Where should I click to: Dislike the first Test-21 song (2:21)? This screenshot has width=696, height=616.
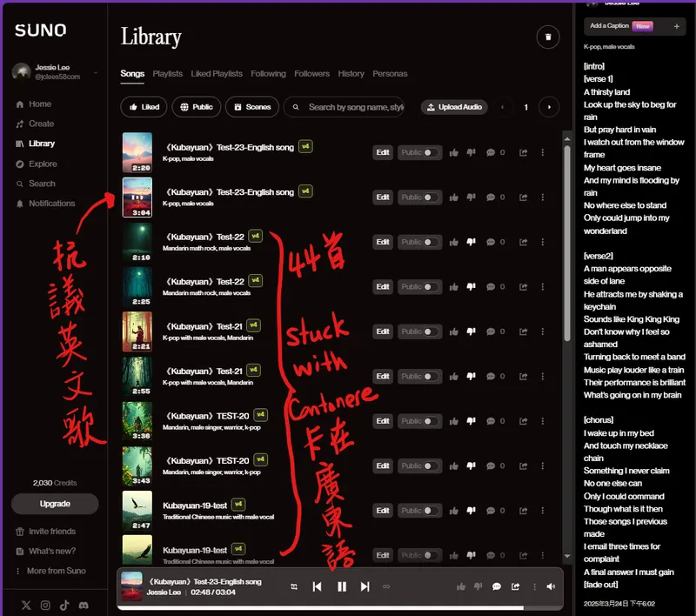click(471, 332)
